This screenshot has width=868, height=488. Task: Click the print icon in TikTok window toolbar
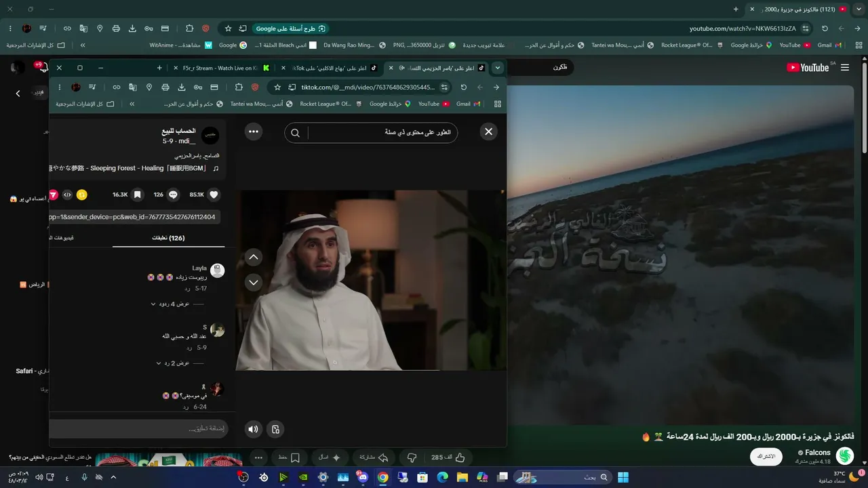(165, 87)
